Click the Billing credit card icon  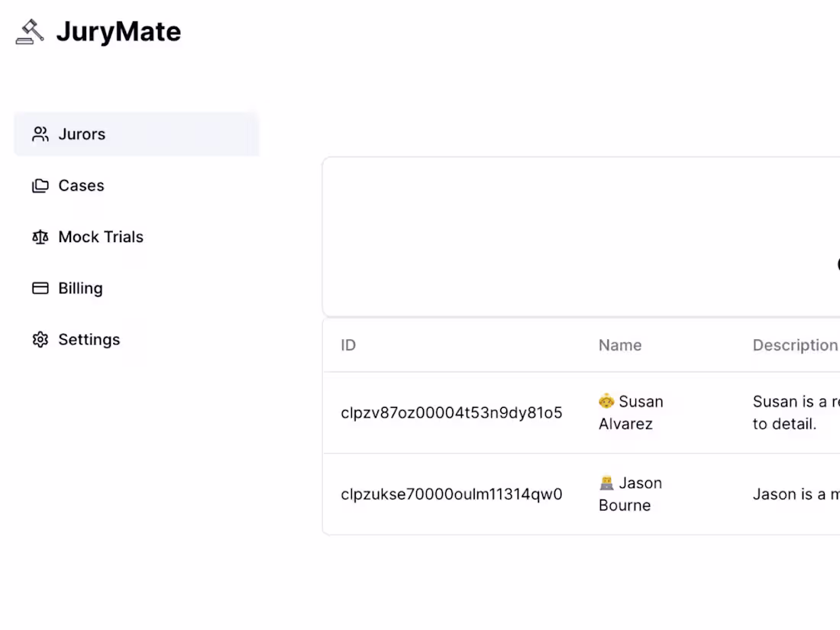point(40,288)
